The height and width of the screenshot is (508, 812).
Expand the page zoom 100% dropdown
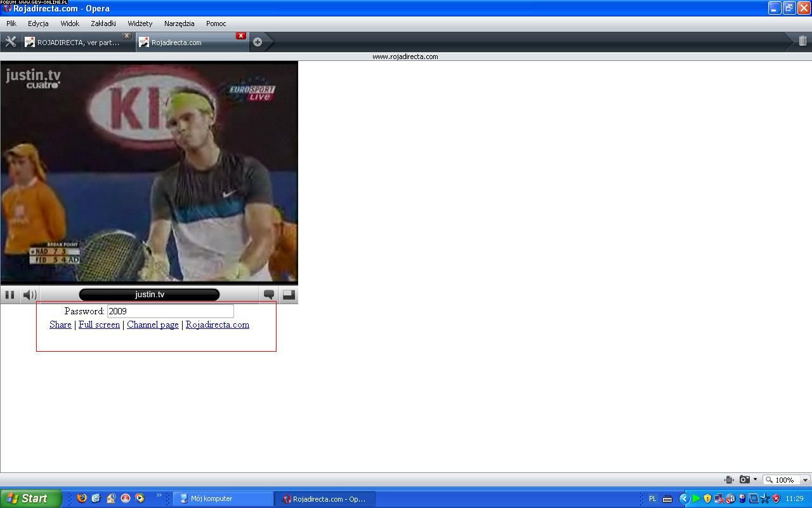coord(805,480)
